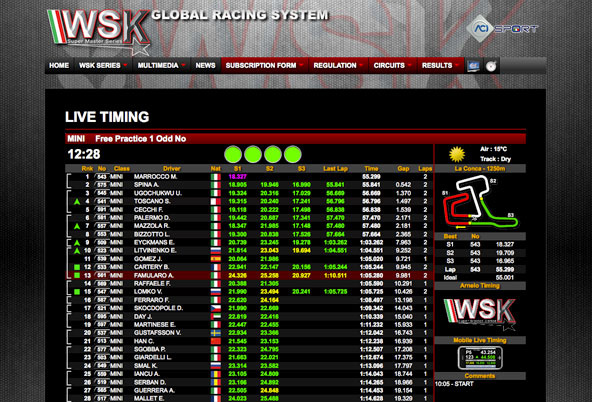Image resolution: width=592 pixels, height=402 pixels.
Task: Click the green up arrow in Toscano S. row
Action: pyautogui.click(x=77, y=202)
